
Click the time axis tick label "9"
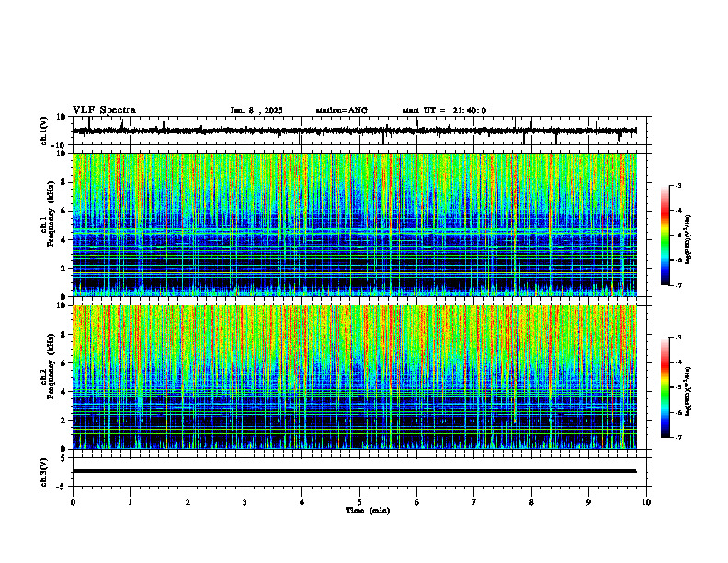point(588,502)
